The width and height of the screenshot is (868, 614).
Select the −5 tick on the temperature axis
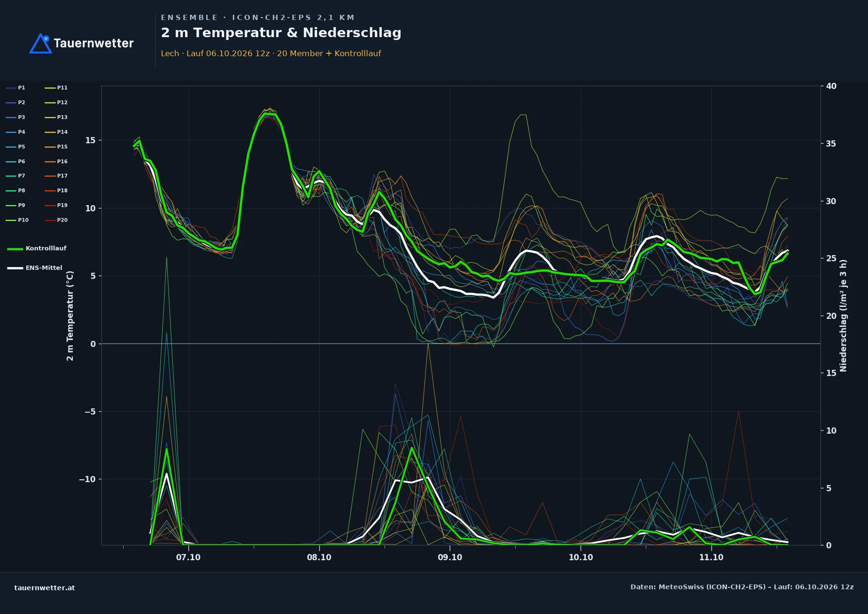[x=90, y=412]
